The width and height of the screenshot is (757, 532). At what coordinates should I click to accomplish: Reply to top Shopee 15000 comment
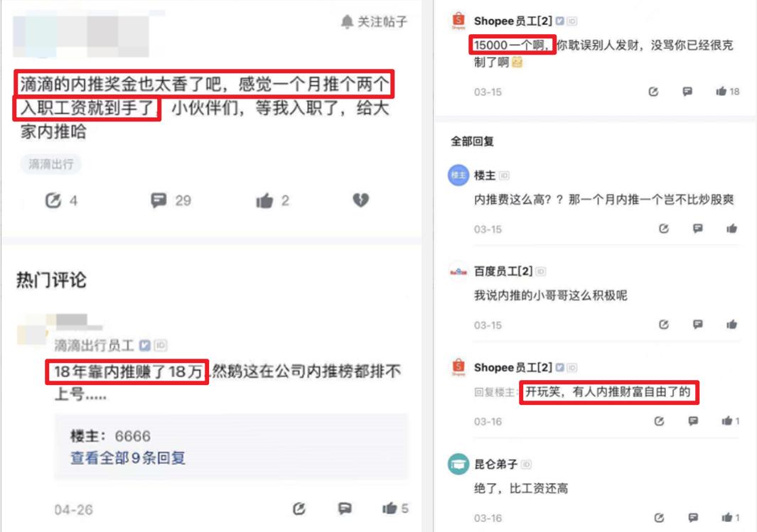(687, 91)
